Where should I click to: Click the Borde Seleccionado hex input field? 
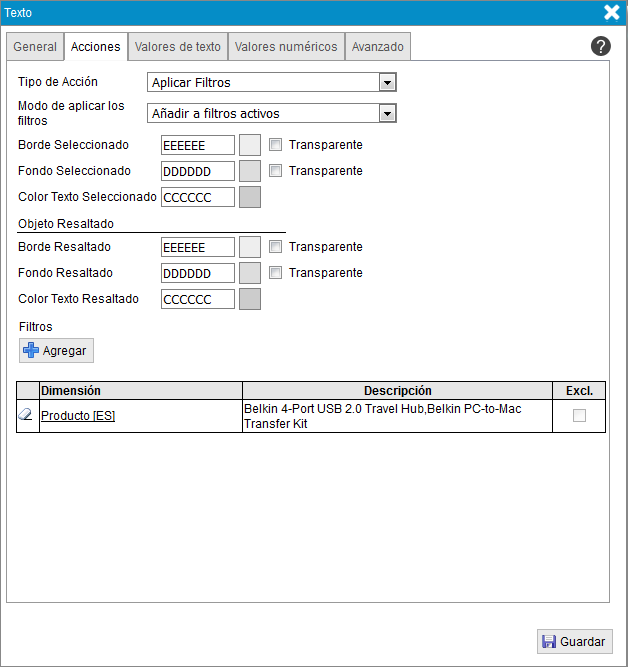197,145
